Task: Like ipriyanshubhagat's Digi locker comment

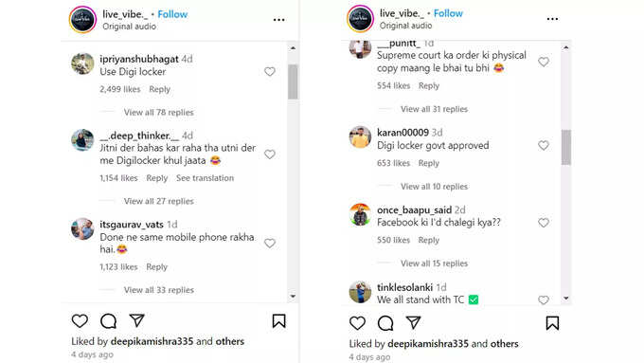Action: coord(269,71)
